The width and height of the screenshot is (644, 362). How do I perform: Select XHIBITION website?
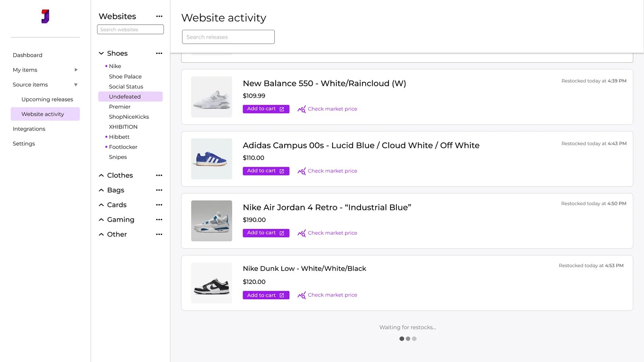coord(123,127)
